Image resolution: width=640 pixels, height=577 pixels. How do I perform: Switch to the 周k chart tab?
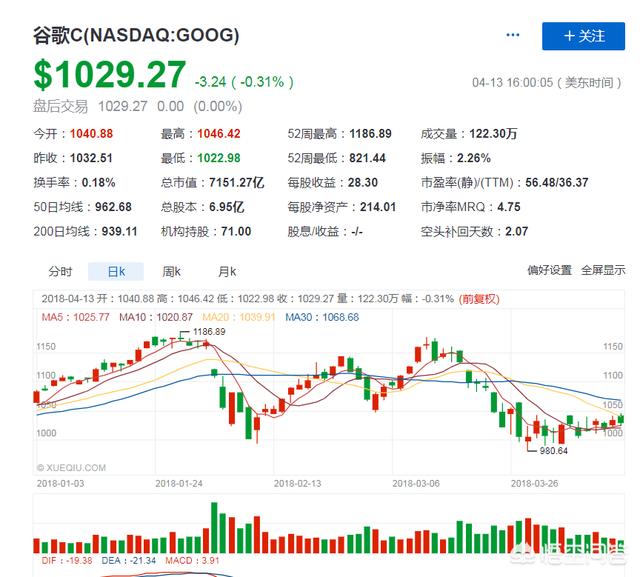tap(171, 271)
